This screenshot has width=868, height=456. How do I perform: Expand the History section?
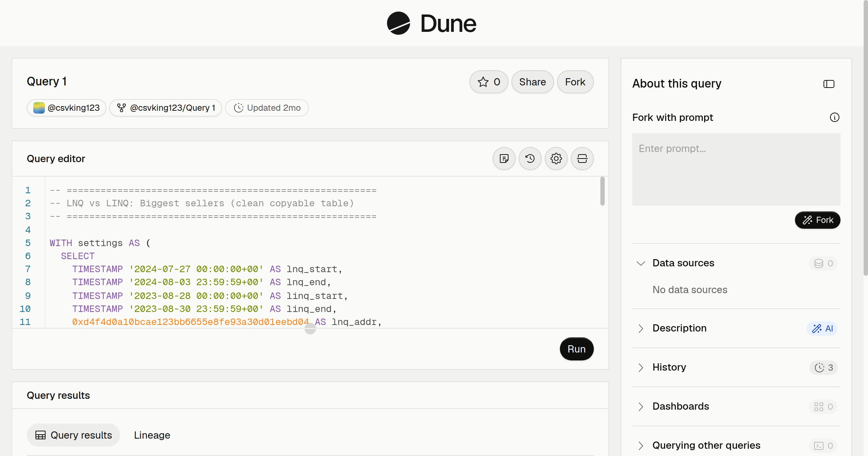tap(641, 367)
